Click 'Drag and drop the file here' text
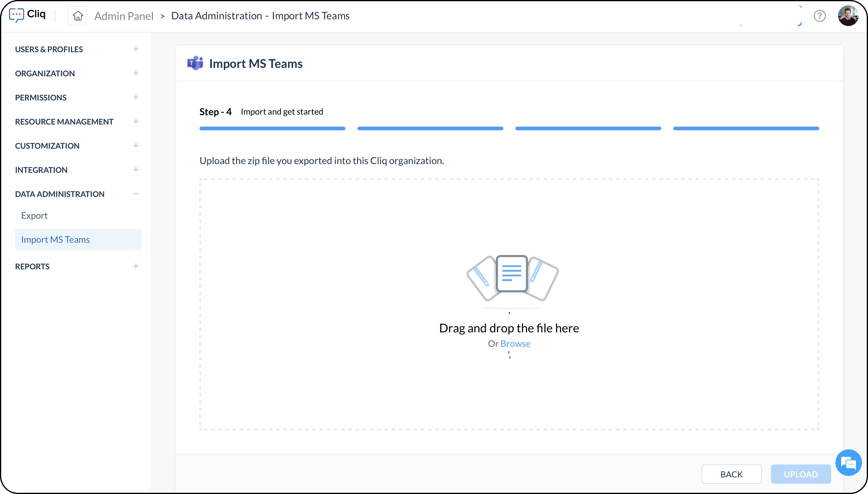The height and width of the screenshot is (494, 868). [x=509, y=328]
